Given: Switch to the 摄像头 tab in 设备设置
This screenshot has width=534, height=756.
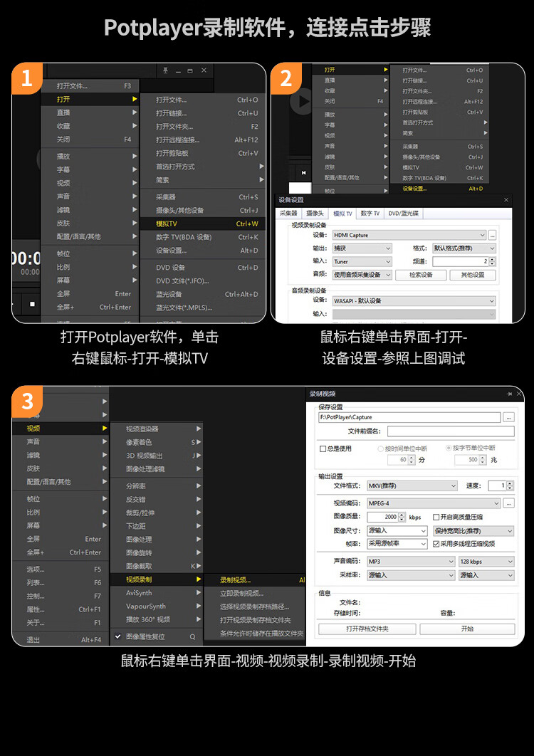Looking at the screenshot, I should point(315,213).
